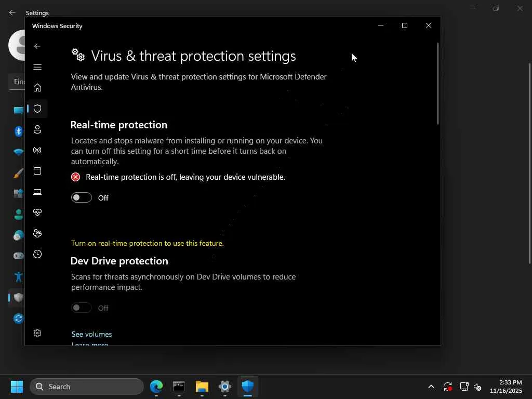Click the sync status tray icon

click(447, 387)
